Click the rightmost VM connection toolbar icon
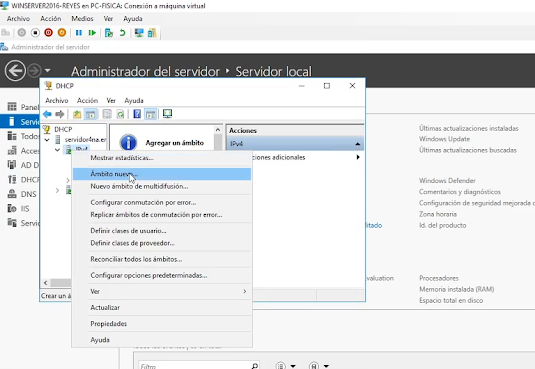This screenshot has width=535, height=369. [152, 33]
